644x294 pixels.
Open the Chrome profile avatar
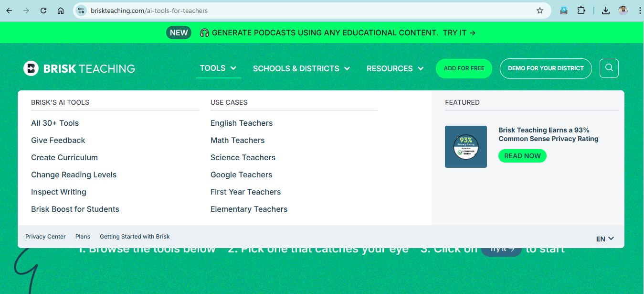623,11
